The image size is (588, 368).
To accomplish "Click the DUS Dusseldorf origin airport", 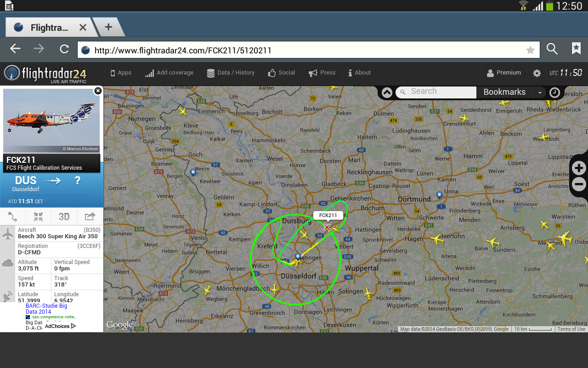I will 26,184.
